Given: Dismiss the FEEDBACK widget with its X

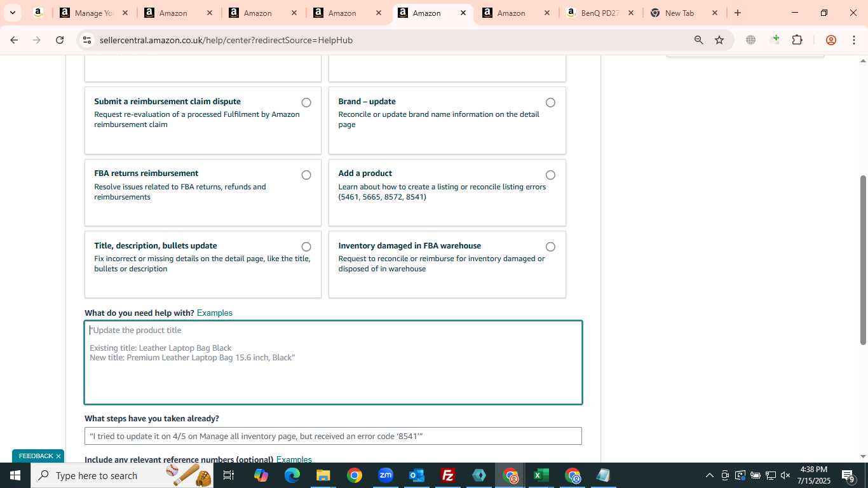Looking at the screenshot, I should tap(58, 456).
